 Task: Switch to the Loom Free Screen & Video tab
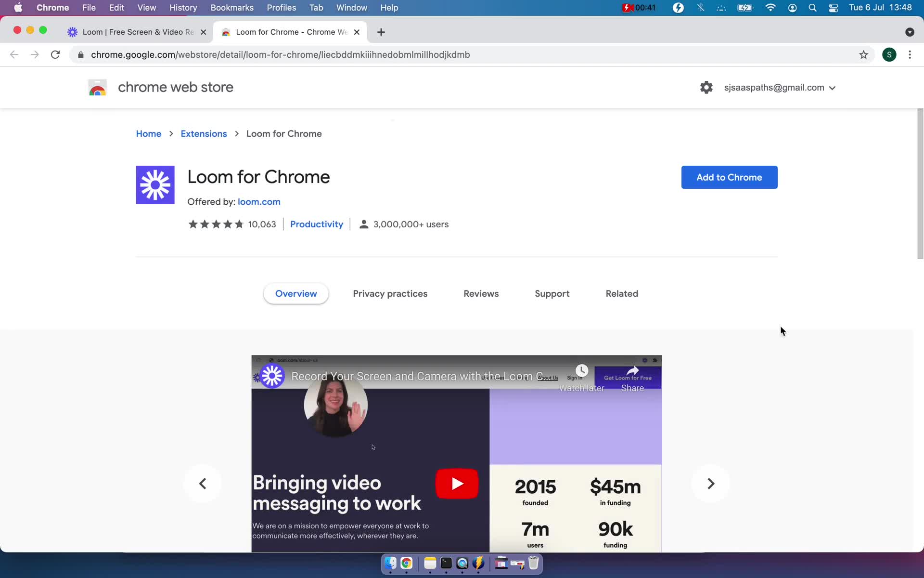[138, 32]
